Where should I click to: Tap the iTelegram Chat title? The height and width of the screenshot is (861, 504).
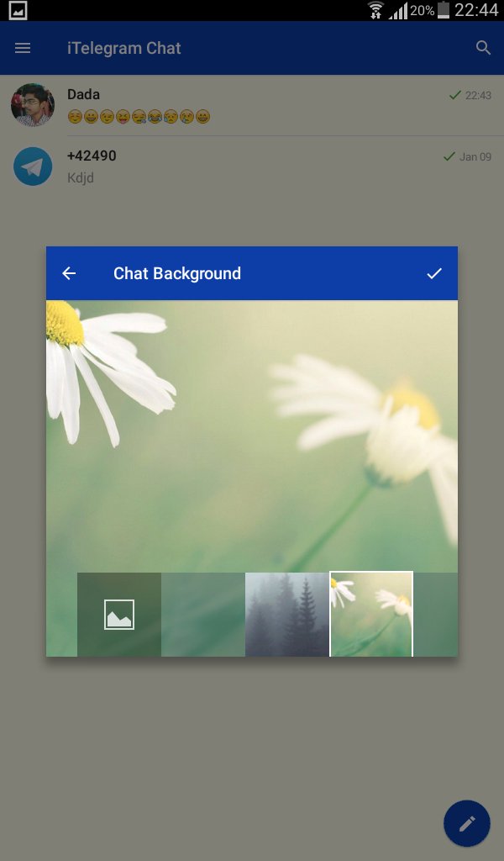tap(124, 48)
